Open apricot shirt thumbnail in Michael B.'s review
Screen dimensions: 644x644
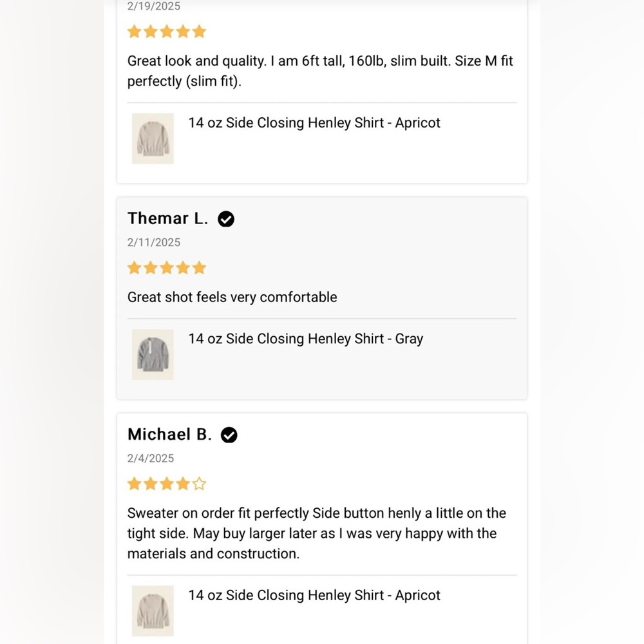pos(153,611)
